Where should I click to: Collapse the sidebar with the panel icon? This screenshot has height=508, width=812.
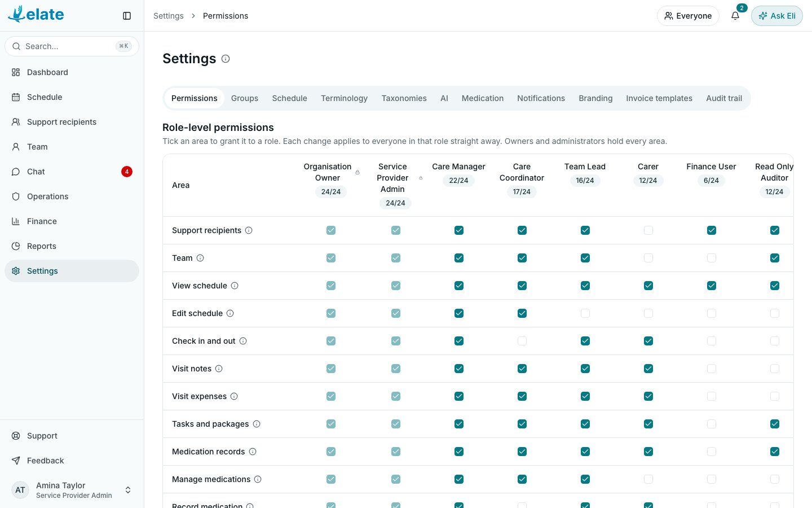coord(127,16)
